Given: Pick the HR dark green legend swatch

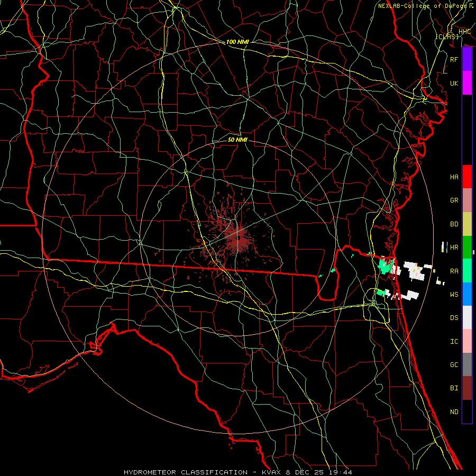Looking at the screenshot, I should click(467, 248).
